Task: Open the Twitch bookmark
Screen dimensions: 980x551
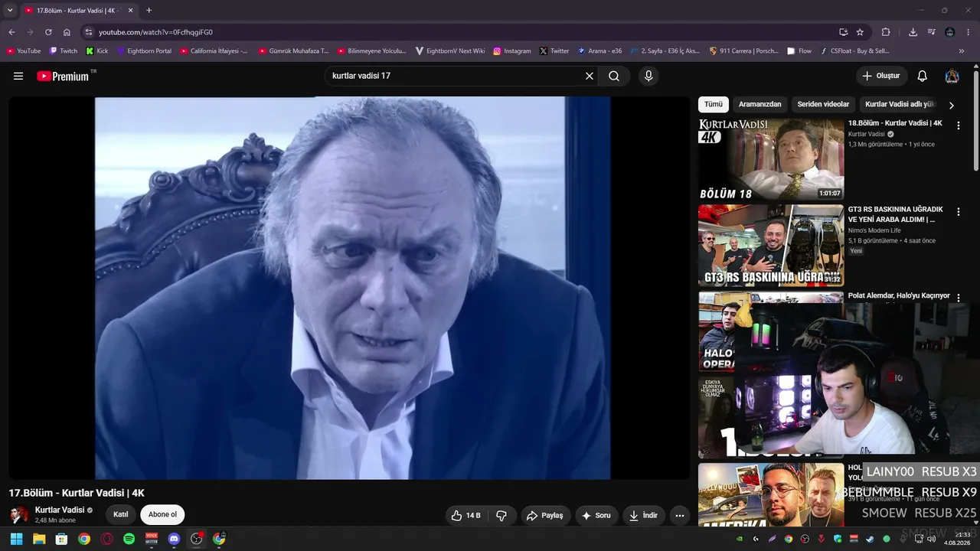Action: tap(64, 51)
